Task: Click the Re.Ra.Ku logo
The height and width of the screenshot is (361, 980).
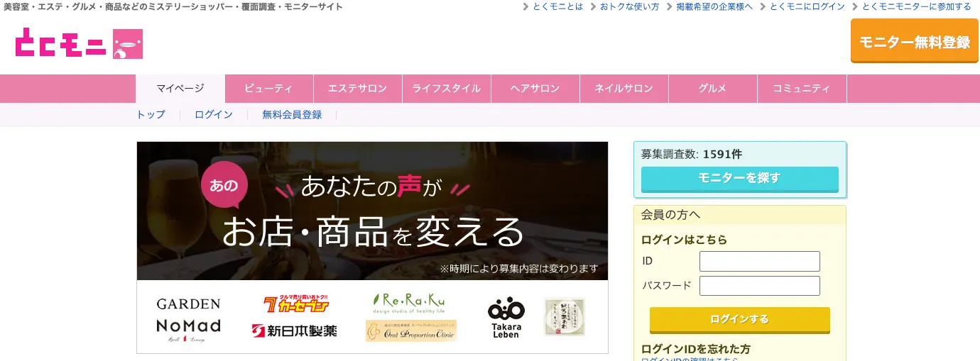Action: coord(410,303)
